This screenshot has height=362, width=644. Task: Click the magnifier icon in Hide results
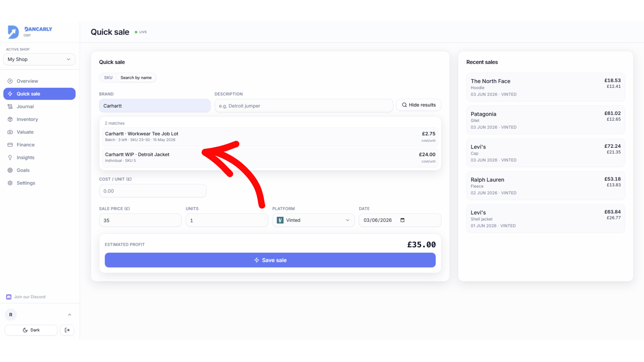(405, 105)
